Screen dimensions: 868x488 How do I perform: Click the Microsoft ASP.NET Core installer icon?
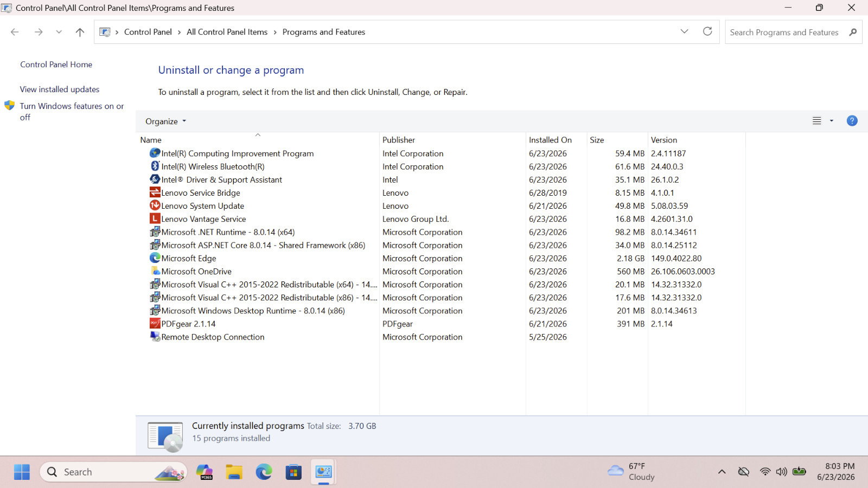click(155, 245)
